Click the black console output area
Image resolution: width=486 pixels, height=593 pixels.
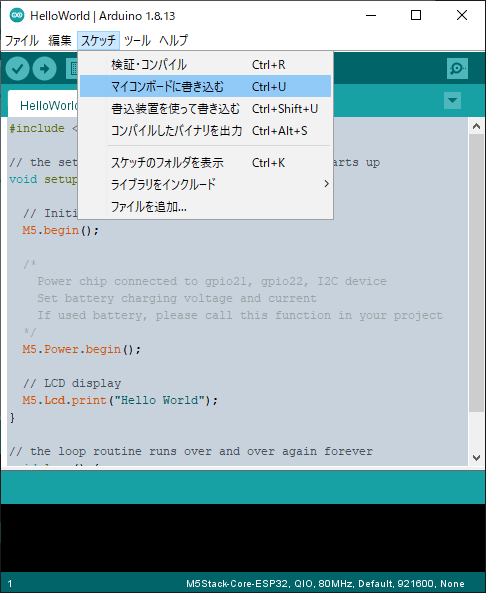[243, 537]
